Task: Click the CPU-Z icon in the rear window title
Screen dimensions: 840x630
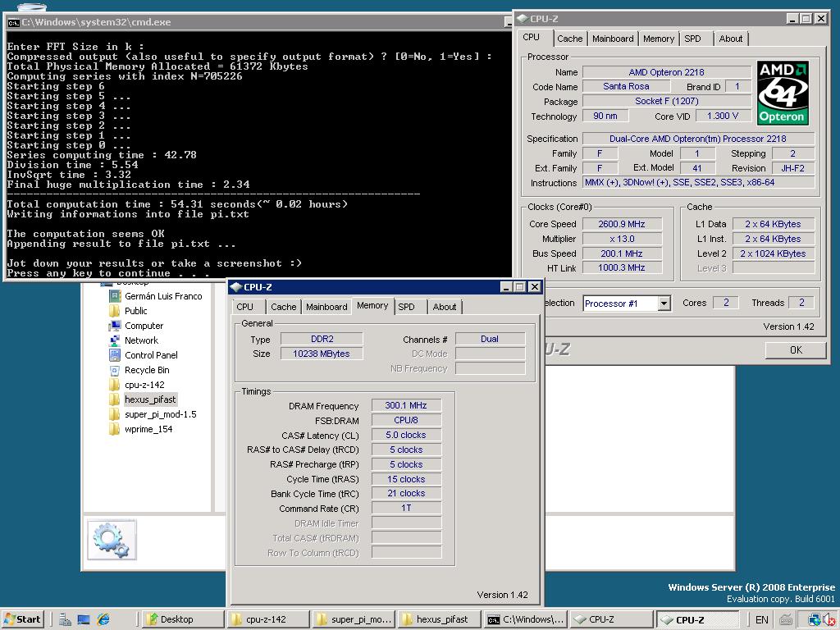Action: point(523,19)
